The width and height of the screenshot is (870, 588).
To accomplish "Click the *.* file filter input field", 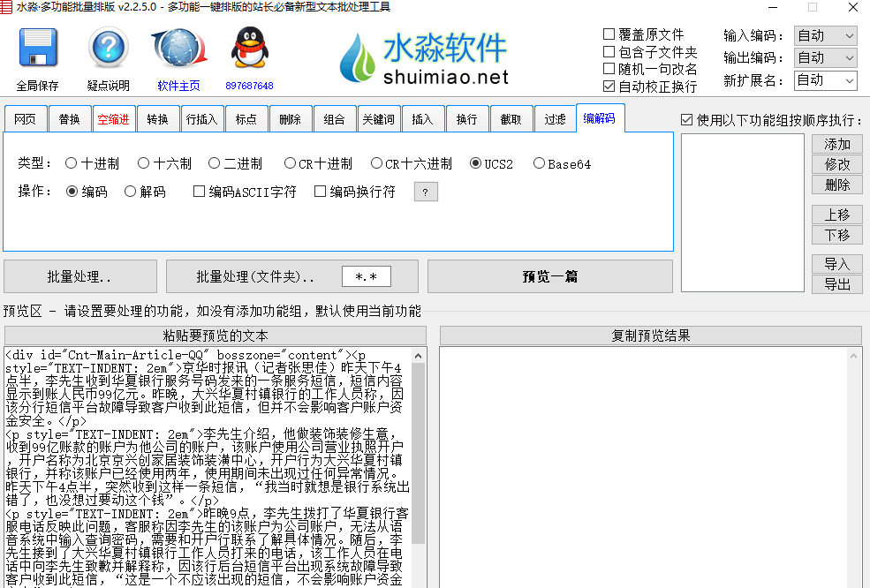I will [x=367, y=277].
